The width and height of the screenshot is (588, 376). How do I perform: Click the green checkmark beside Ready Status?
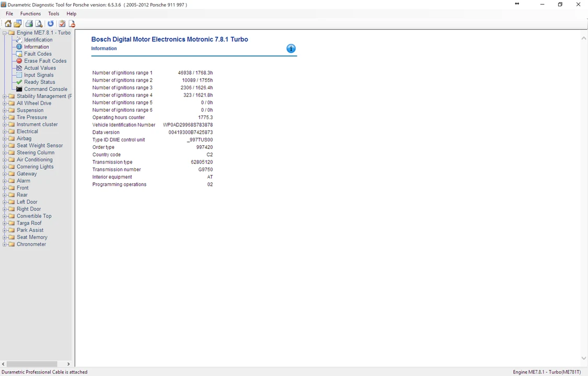pos(19,82)
